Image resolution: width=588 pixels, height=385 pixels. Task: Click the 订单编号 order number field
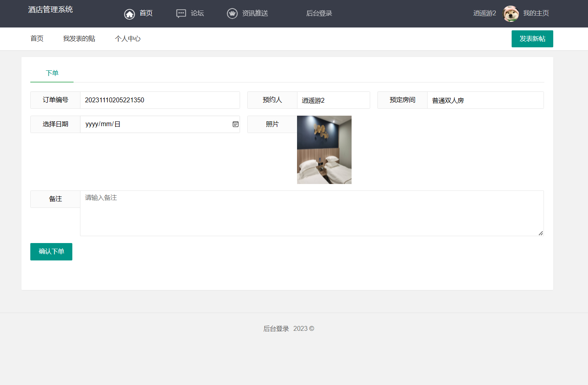160,100
